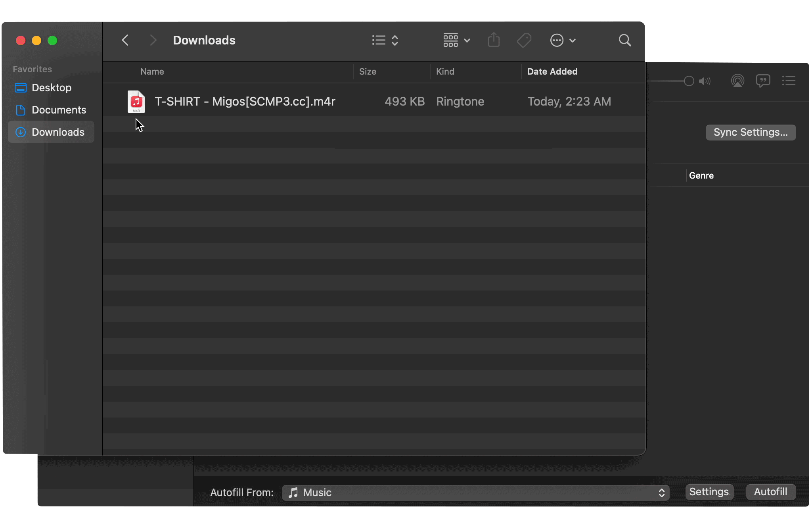
Task: Sort files by Name column
Action: 152,71
